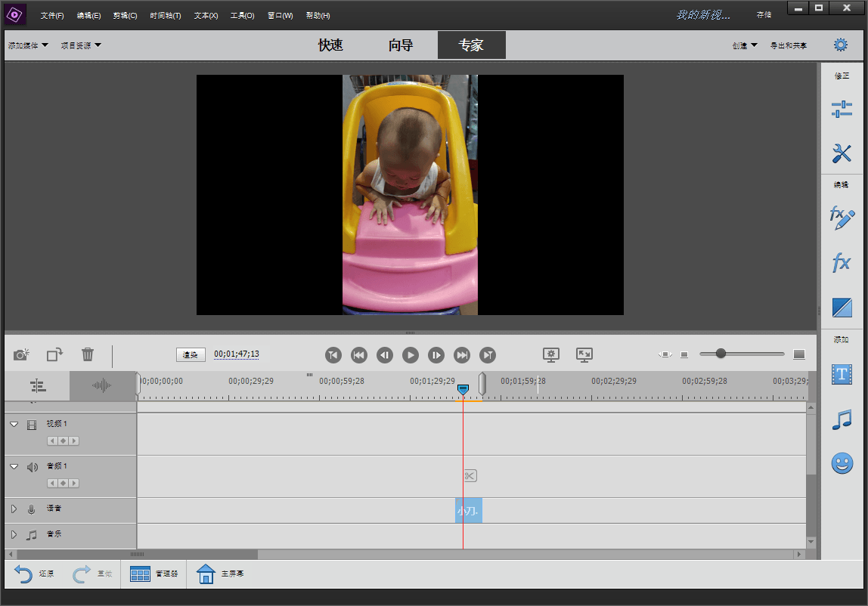Screen dimensions: 868x606
Task: Open Applied Effects panel with fx pencil icon
Action: (x=842, y=218)
